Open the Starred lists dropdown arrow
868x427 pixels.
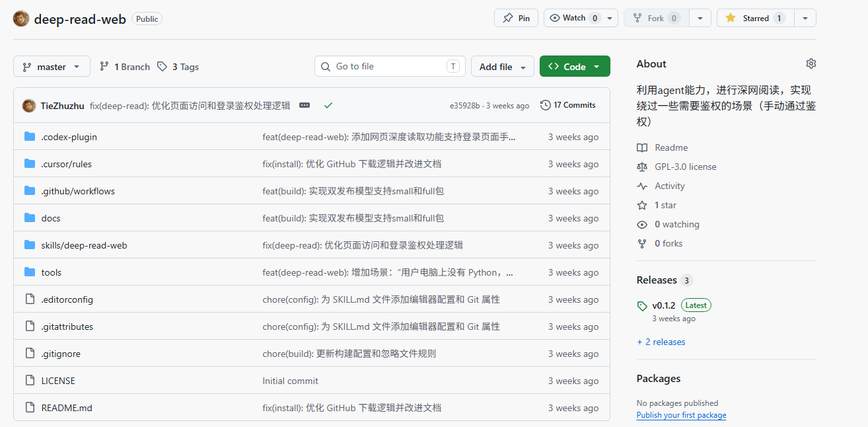[x=805, y=18]
